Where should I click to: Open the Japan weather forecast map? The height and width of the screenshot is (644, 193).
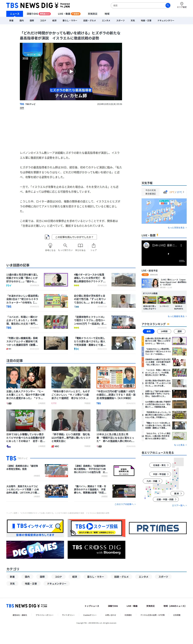164,211
